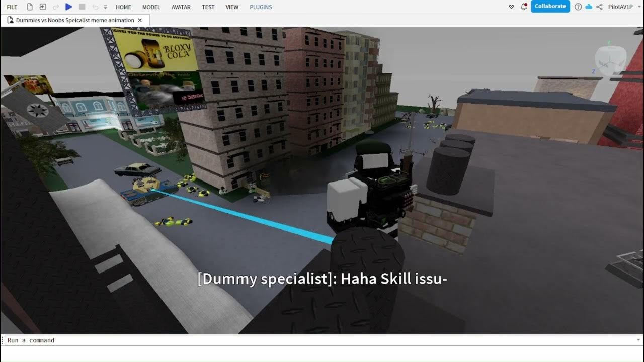
Task: Open the command bar history dropdown arrow
Action: [x=638, y=340]
